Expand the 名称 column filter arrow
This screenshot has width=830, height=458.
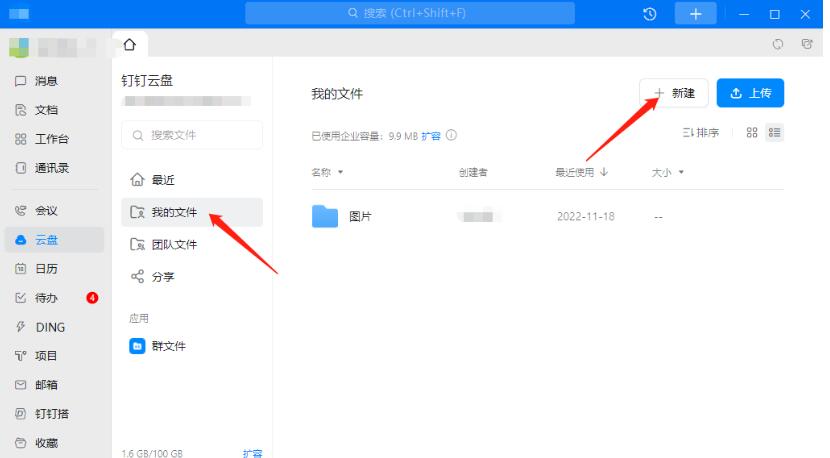pyautogui.click(x=340, y=173)
